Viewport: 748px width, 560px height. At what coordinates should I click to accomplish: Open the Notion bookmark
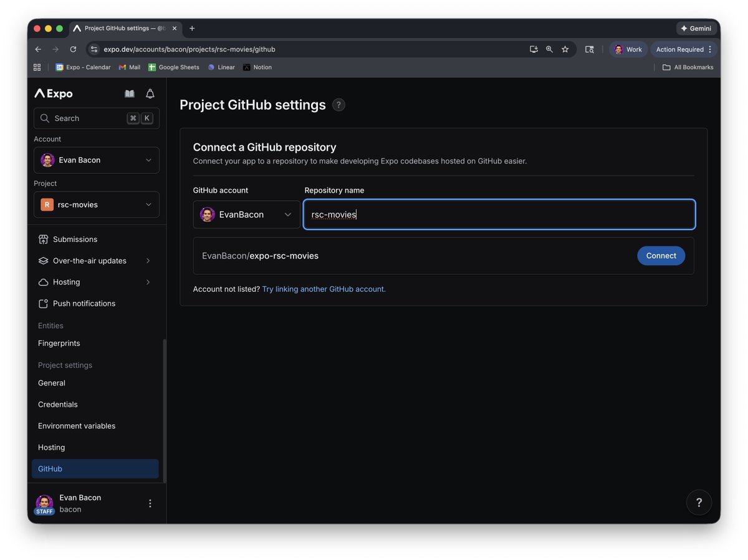coord(257,67)
